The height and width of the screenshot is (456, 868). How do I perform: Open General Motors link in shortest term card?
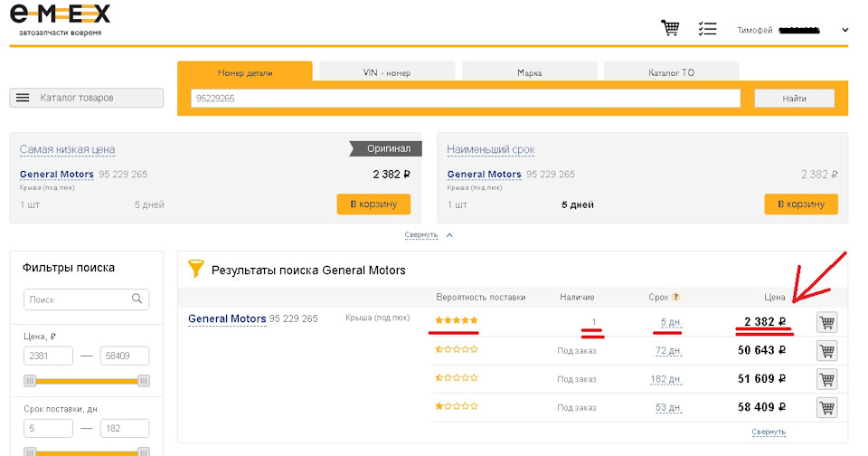484,174
